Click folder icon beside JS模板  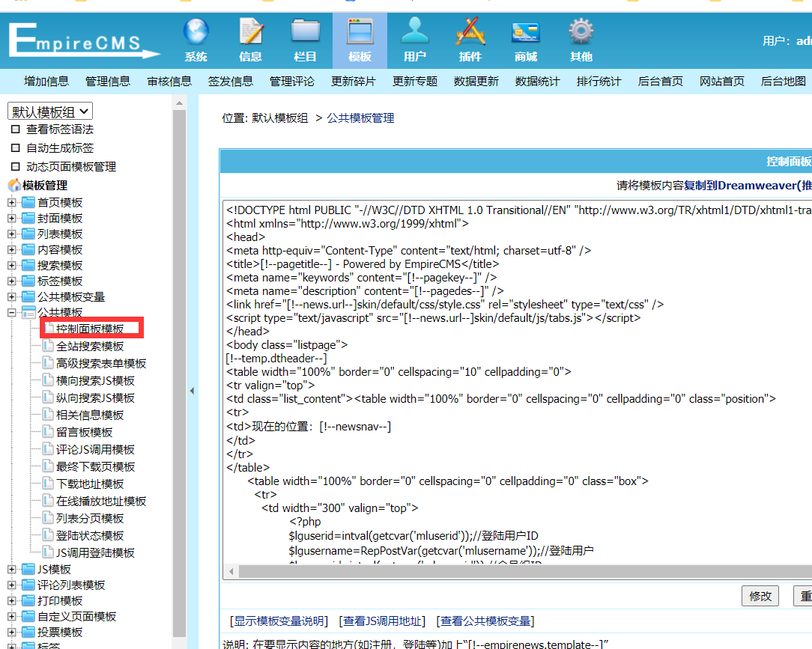pyautogui.click(x=28, y=569)
